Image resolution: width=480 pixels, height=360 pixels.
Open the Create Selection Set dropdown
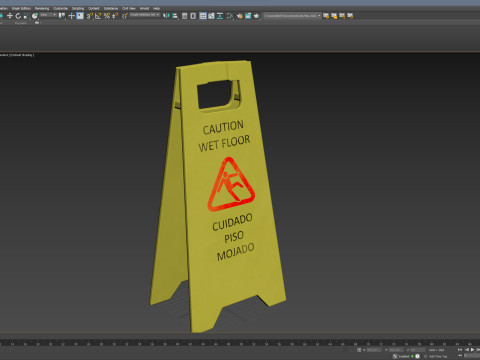click(144, 15)
